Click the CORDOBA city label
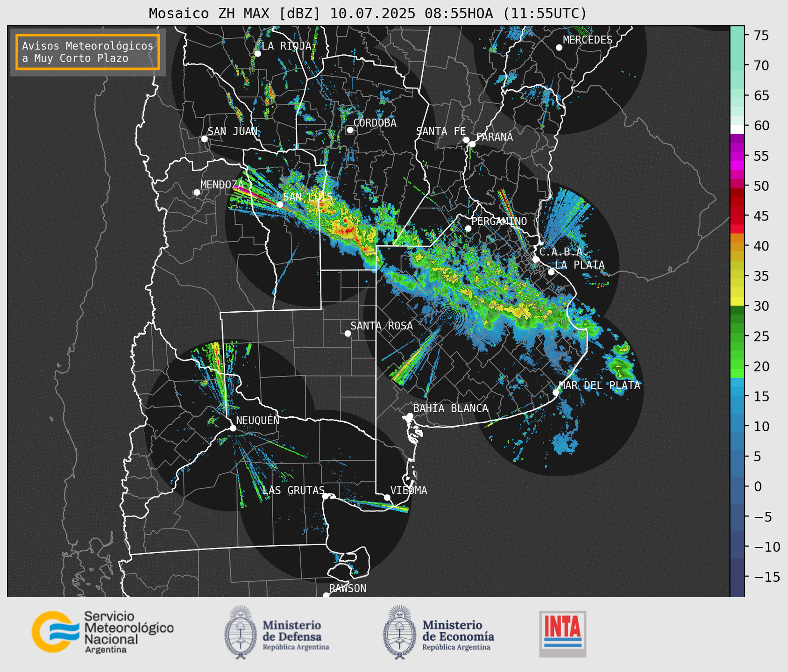Viewport: 788px width, 672px height. pyautogui.click(x=375, y=123)
